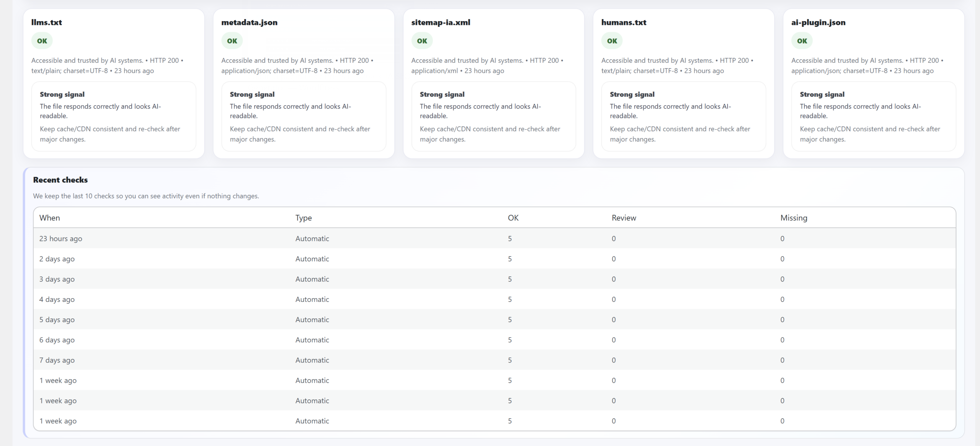Click the OK column header

[513, 218]
